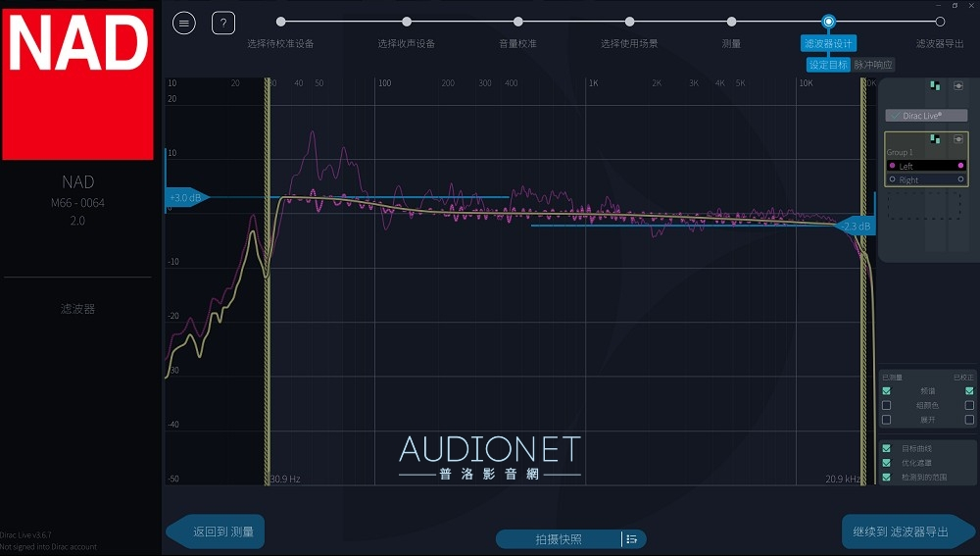Select 滤波器设计 step
The image size is (980, 556).
pyautogui.click(x=828, y=43)
